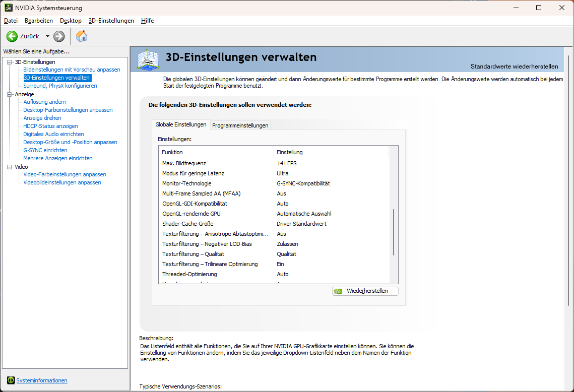Open the 141 FPS setting value

287,163
